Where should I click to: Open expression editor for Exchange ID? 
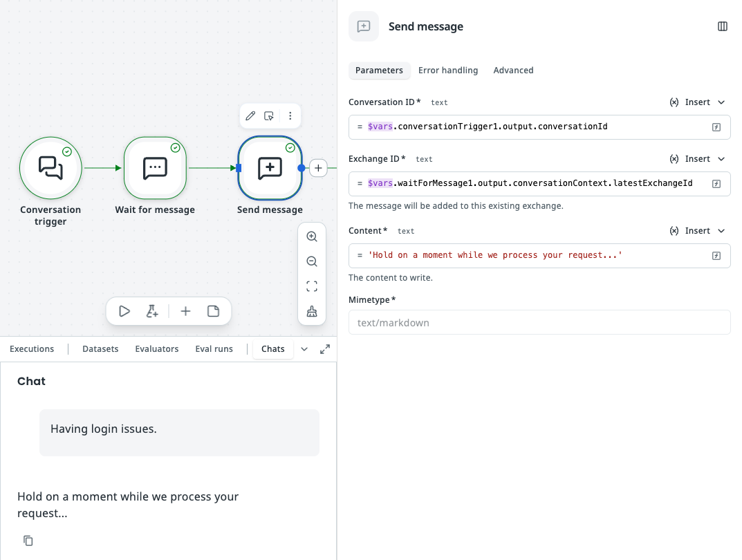[x=716, y=184]
